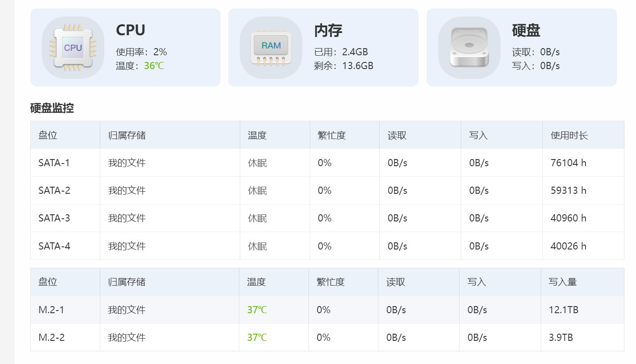Click the 写入量 column header
The image size is (636, 364).
tap(562, 282)
